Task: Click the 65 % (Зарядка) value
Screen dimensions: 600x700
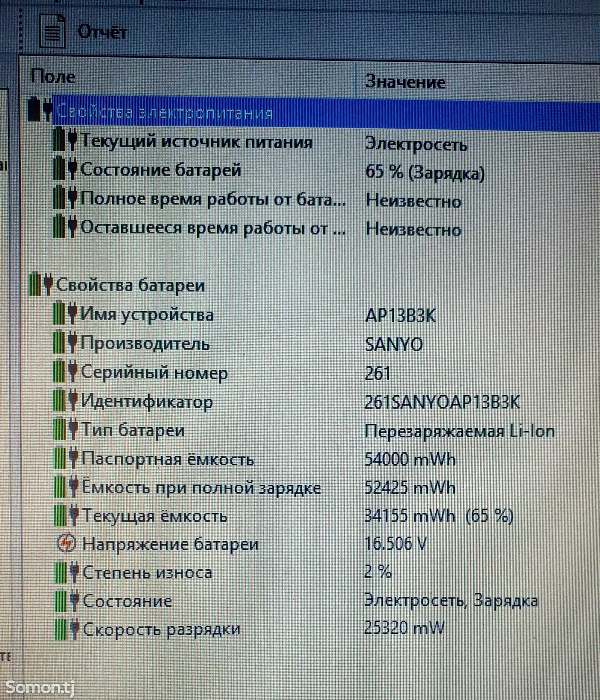Action: pos(425,173)
